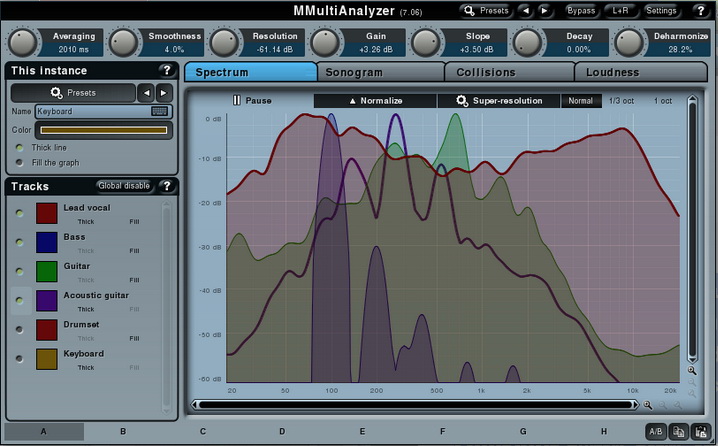Switch to the Spectrum tab
The height and width of the screenshot is (446, 718).
pyautogui.click(x=250, y=72)
